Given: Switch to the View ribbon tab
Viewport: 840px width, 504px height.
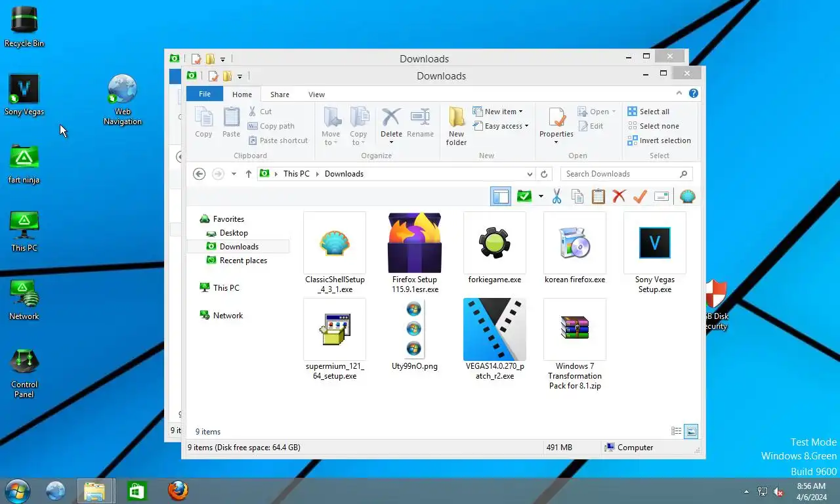Looking at the screenshot, I should click(x=316, y=94).
